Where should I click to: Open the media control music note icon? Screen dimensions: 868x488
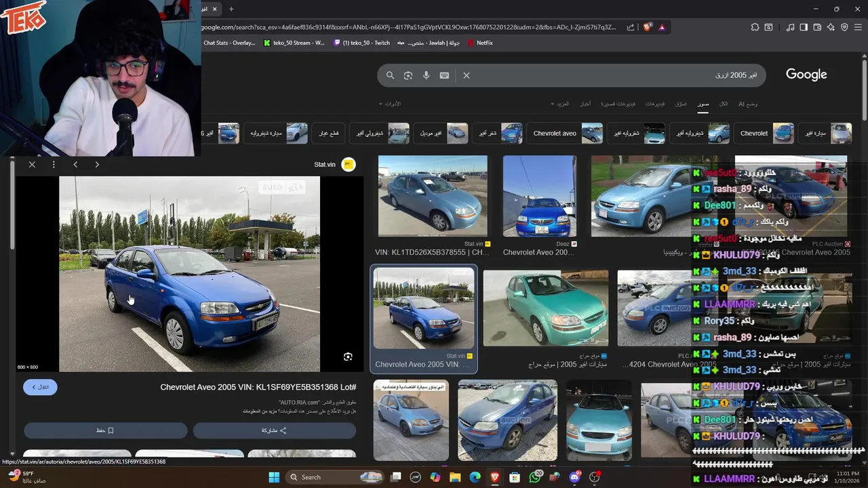pos(790,27)
